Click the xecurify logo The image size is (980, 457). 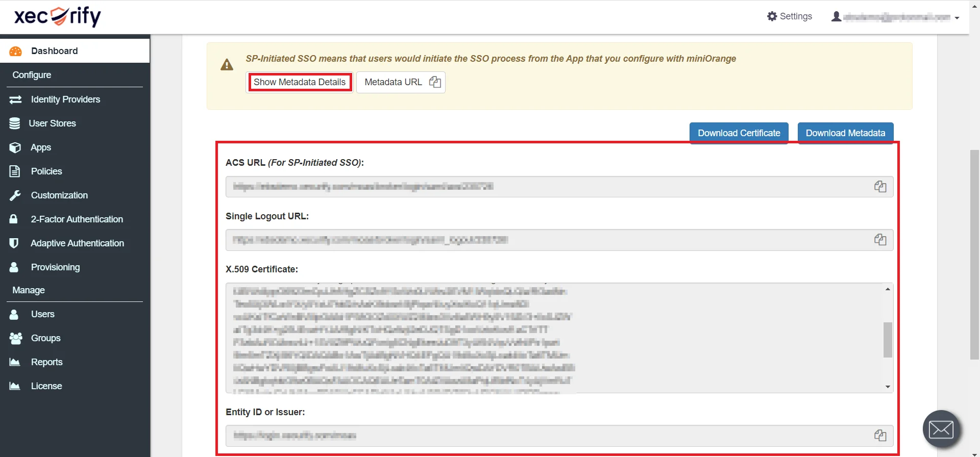point(58,16)
